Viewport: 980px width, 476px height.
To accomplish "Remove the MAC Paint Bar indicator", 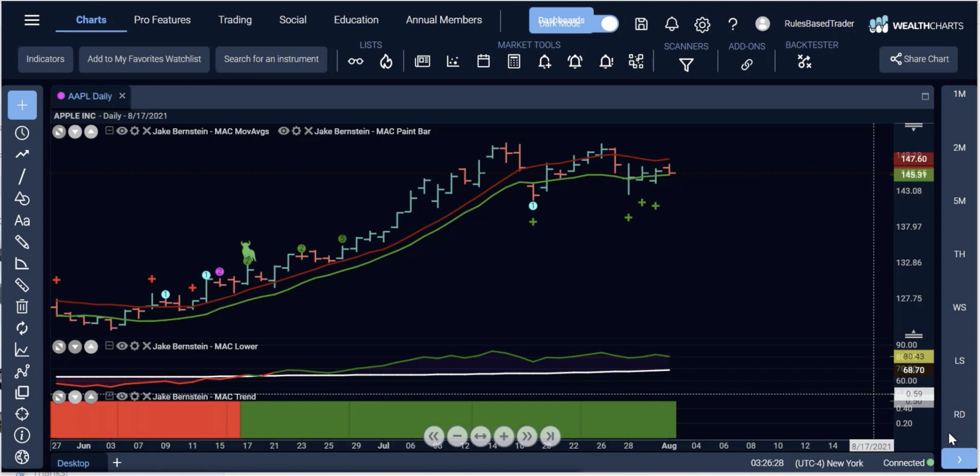I will pyautogui.click(x=308, y=131).
